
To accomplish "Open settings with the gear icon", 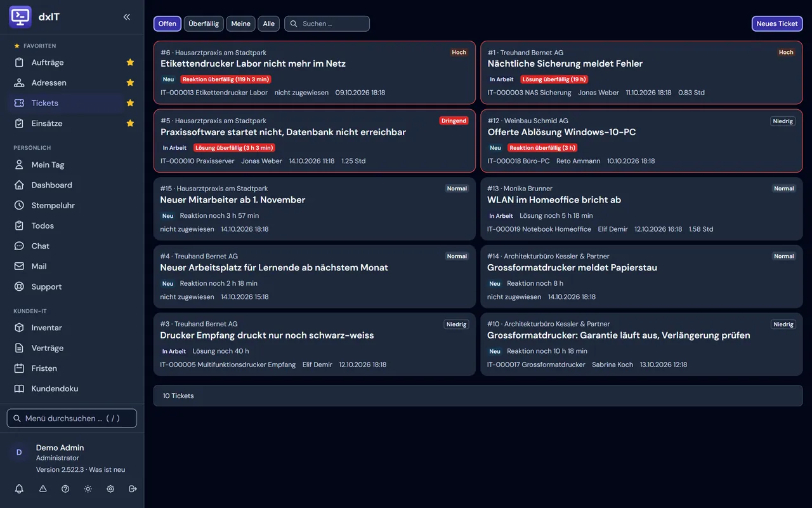I will tap(110, 489).
